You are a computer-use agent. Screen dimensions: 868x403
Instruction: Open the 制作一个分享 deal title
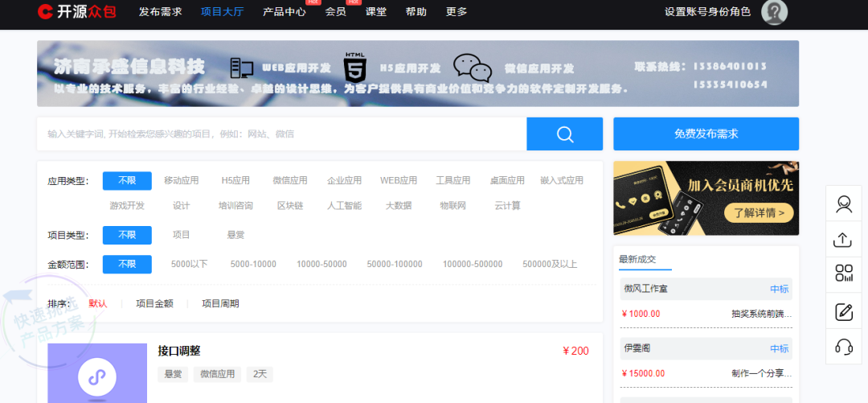pos(762,373)
